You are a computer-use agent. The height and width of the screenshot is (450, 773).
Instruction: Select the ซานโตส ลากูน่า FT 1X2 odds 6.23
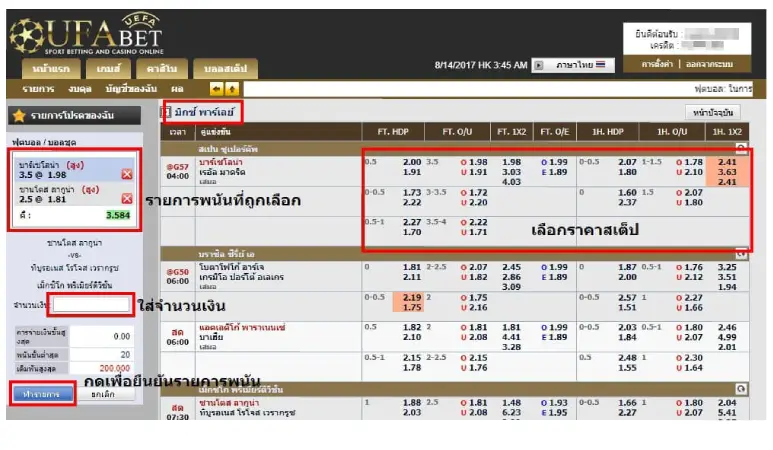[x=512, y=413]
